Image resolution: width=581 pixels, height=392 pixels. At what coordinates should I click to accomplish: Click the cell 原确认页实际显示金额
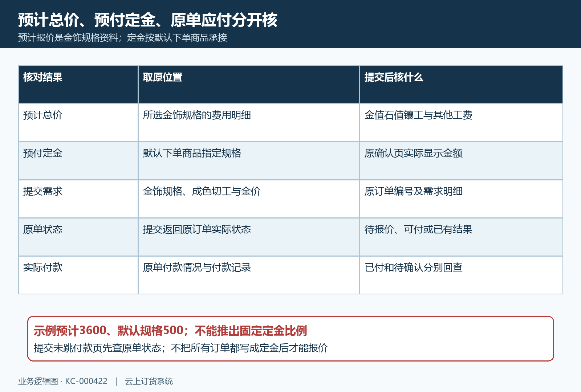[x=461, y=161]
